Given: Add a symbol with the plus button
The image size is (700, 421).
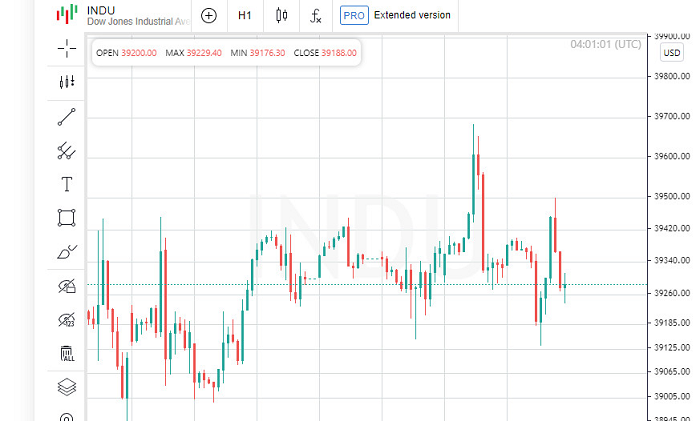Looking at the screenshot, I should [208, 16].
